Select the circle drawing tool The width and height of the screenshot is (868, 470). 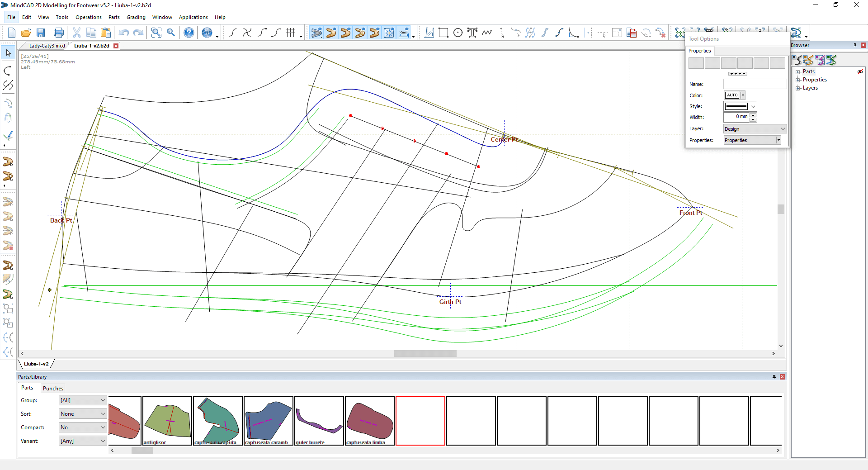pos(458,33)
